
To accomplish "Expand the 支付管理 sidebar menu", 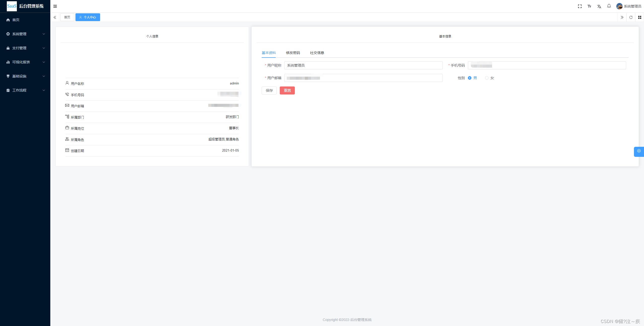I will coord(25,48).
